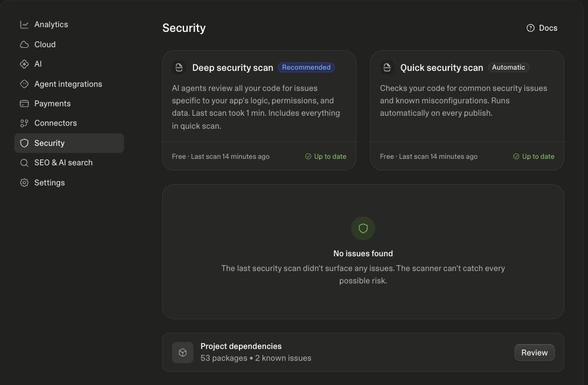Click the 'last security scan didn't surface' message
Image resolution: width=588 pixels, height=385 pixels.
[363, 275]
